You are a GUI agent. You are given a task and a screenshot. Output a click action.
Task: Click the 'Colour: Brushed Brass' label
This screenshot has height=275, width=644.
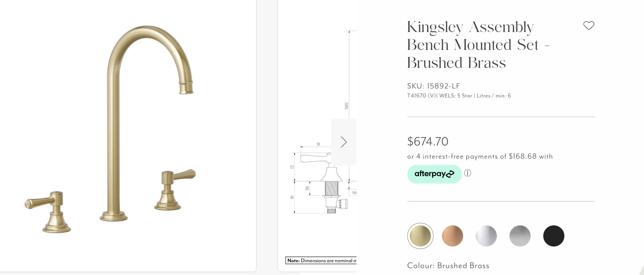tap(448, 265)
